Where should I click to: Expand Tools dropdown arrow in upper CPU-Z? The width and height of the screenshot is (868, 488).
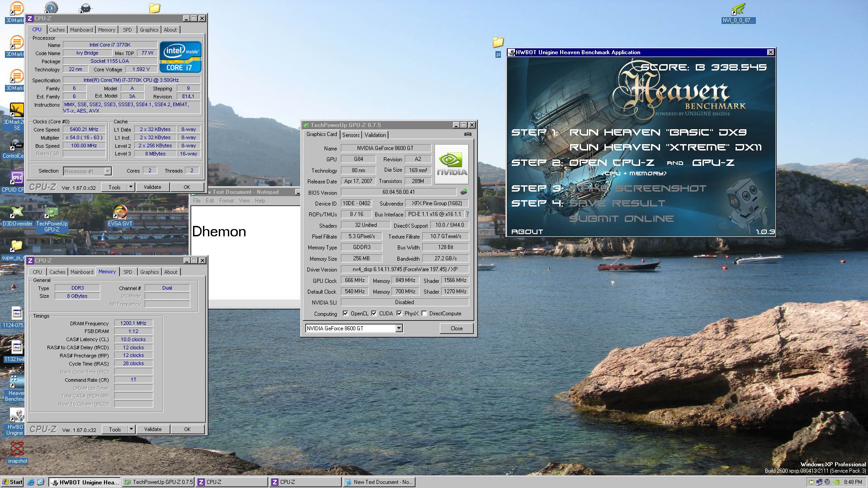(x=131, y=187)
